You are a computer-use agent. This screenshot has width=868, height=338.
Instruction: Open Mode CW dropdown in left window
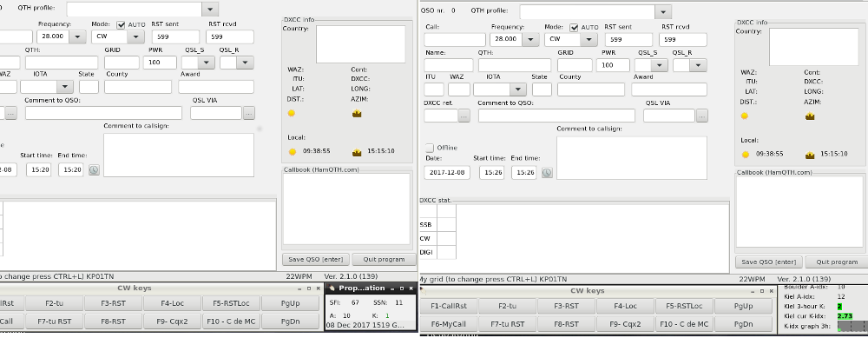(135, 37)
